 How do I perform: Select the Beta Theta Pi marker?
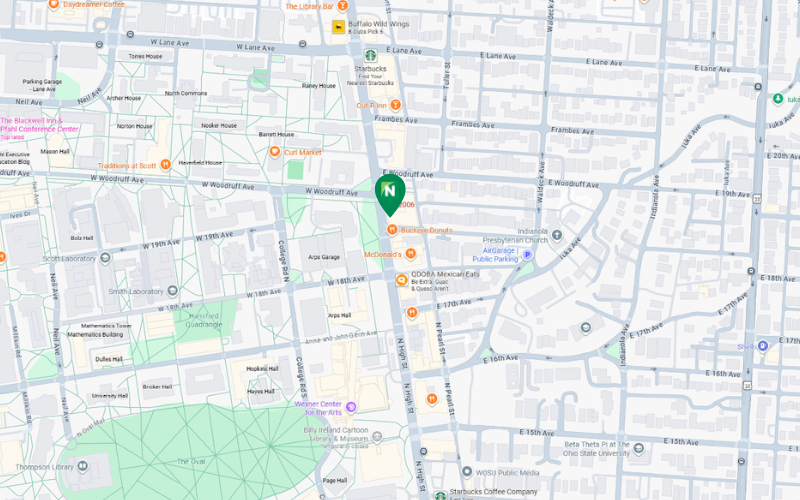pyautogui.click(x=638, y=448)
